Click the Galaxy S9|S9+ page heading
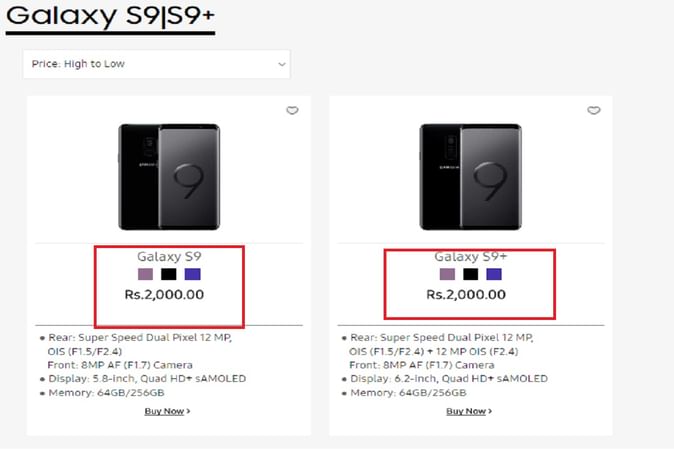 tap(110, 16)
